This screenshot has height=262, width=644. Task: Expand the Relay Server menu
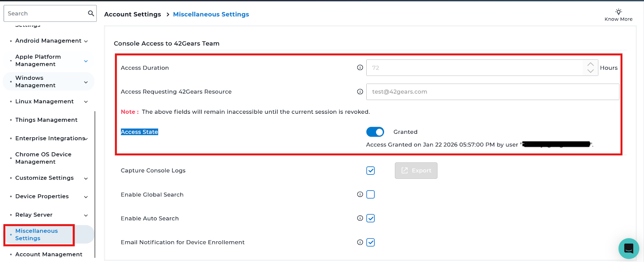click(86, 215)
